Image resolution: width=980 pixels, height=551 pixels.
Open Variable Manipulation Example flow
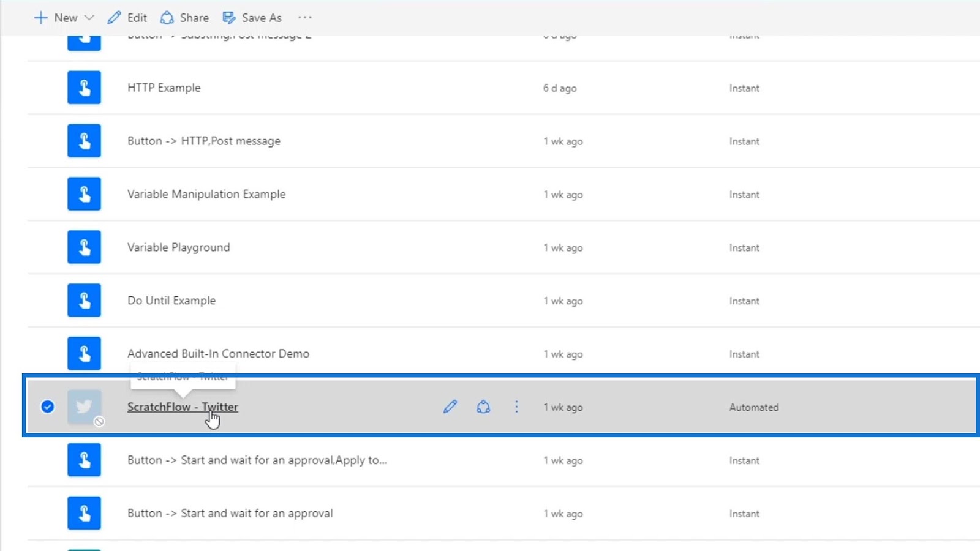pyautogui.click(x=206, y=194)
